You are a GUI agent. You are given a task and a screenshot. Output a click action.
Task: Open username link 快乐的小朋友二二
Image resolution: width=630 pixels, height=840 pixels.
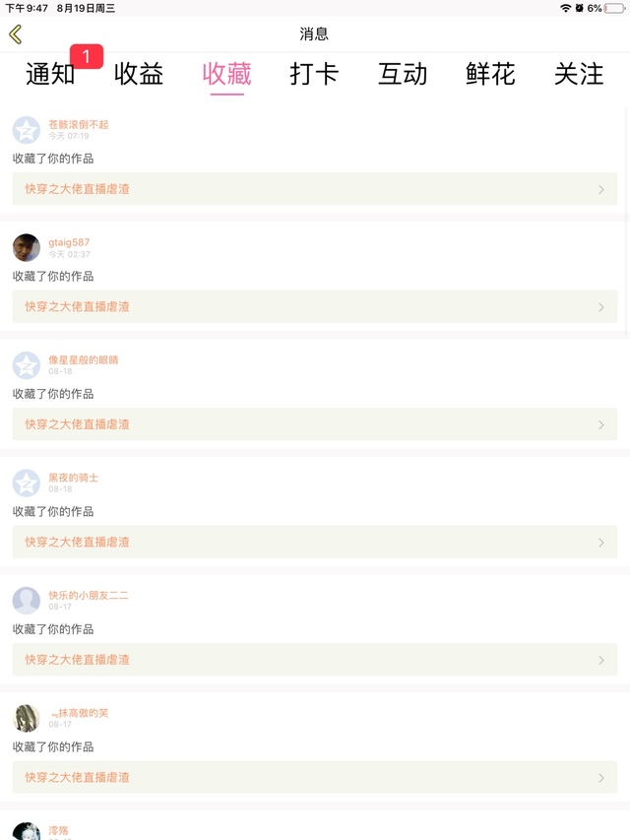[x=89, y=595]
